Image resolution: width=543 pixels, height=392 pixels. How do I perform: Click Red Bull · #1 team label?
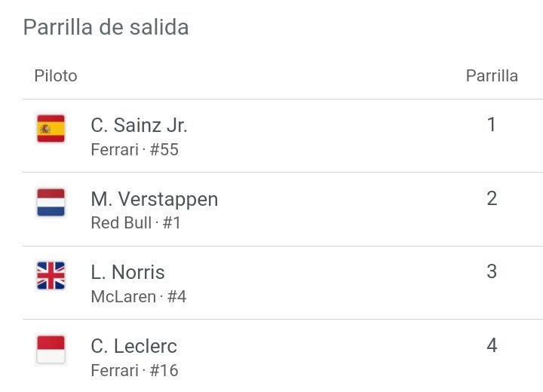click(136, 222)
